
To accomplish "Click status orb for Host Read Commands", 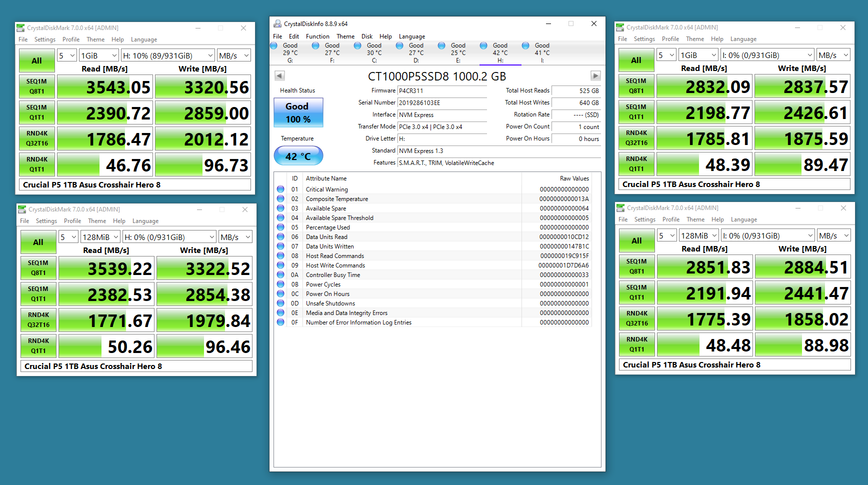I will (x=280, y=255).
